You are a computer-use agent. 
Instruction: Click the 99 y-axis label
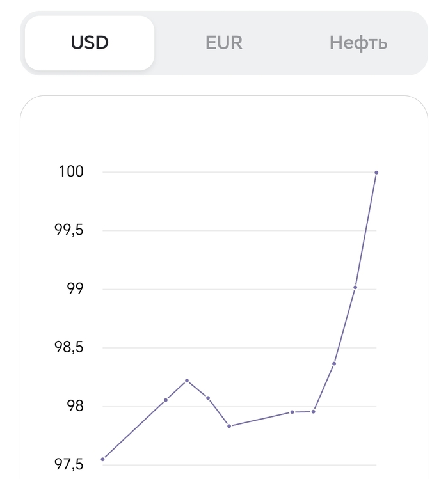[74, 289]
